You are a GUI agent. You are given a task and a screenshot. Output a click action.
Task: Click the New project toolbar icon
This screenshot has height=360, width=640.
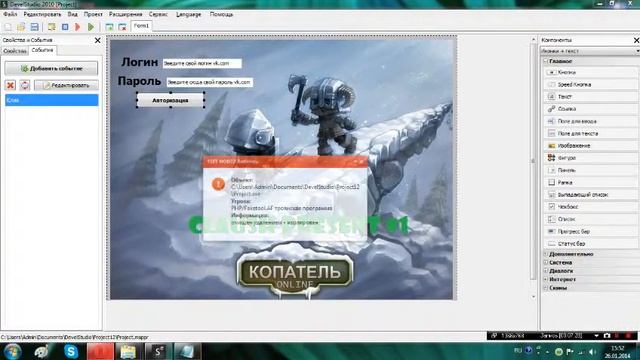click(8, 27)
